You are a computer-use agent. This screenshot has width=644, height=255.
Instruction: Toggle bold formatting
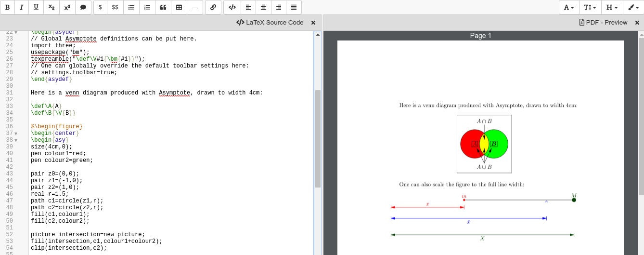(7, 7)
